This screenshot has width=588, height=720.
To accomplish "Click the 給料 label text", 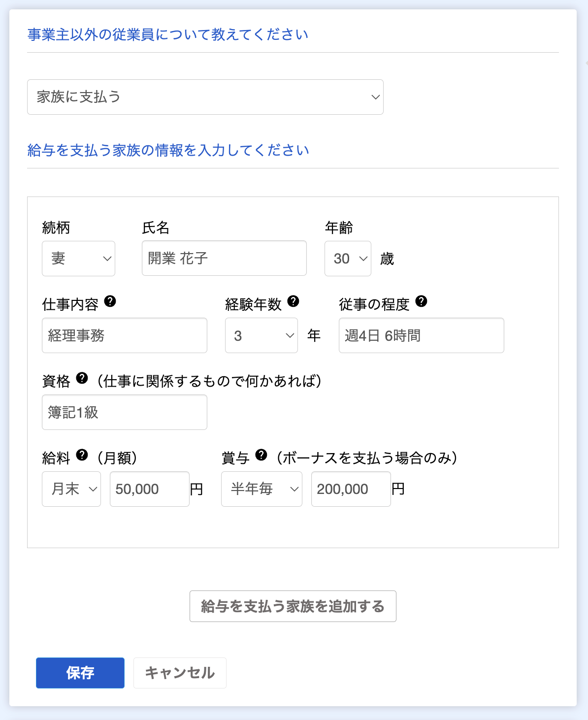I will [56, 458].
